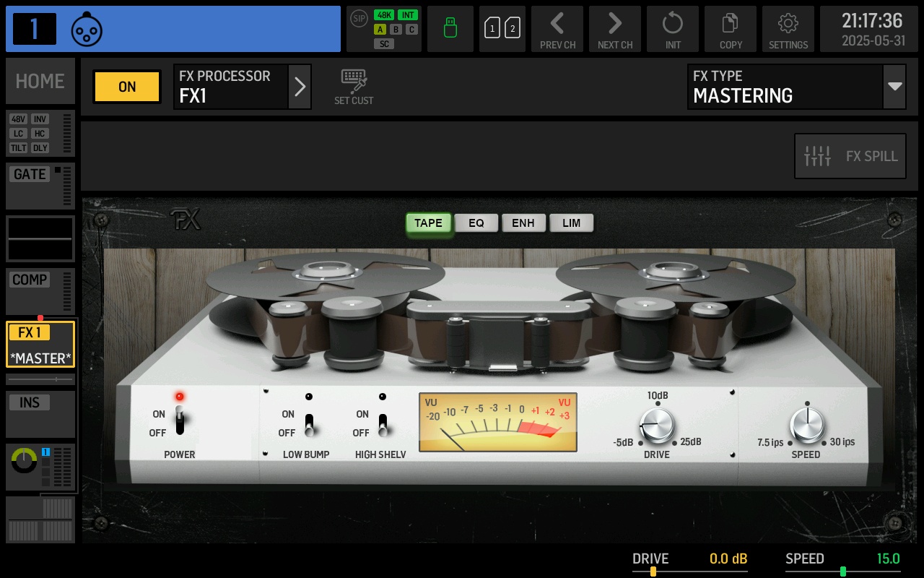
Task: Advance to next channel with NEXT CH arrow
Action: (615, 29)
